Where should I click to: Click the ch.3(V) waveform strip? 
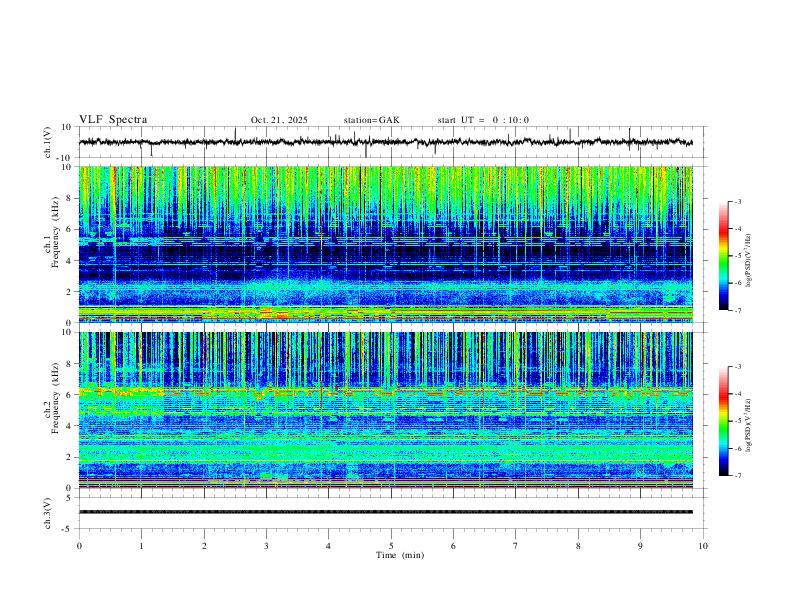(390, 512)
